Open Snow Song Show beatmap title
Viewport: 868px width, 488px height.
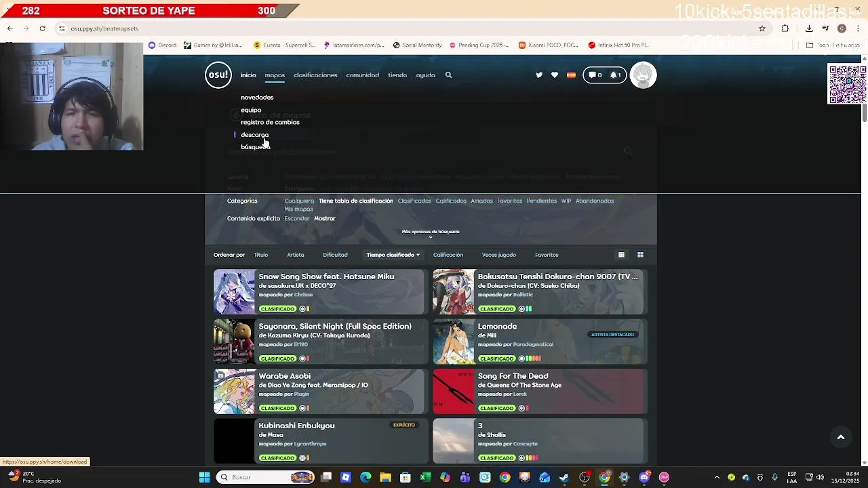(x=326, y=277)
